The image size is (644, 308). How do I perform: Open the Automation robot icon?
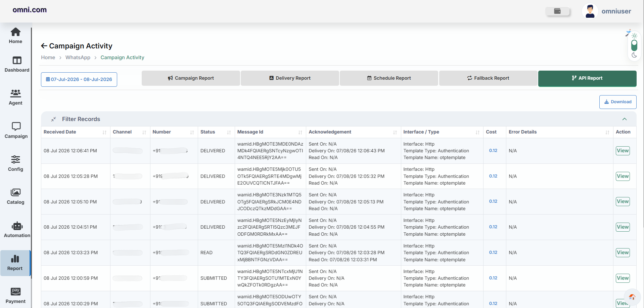[x=17, y=226]
